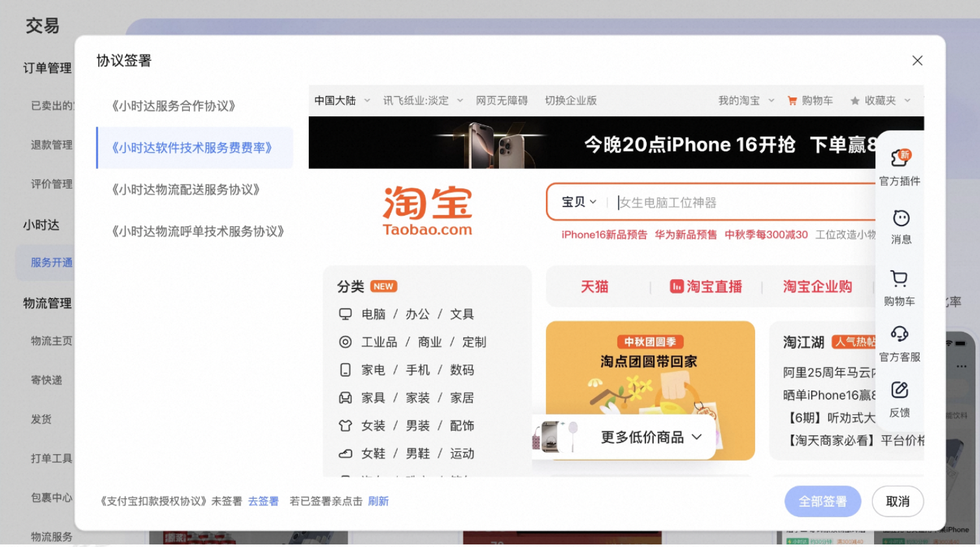The image size is (980, 547).
Task: Click the 取消 button
Action: [x=897, y=502]
